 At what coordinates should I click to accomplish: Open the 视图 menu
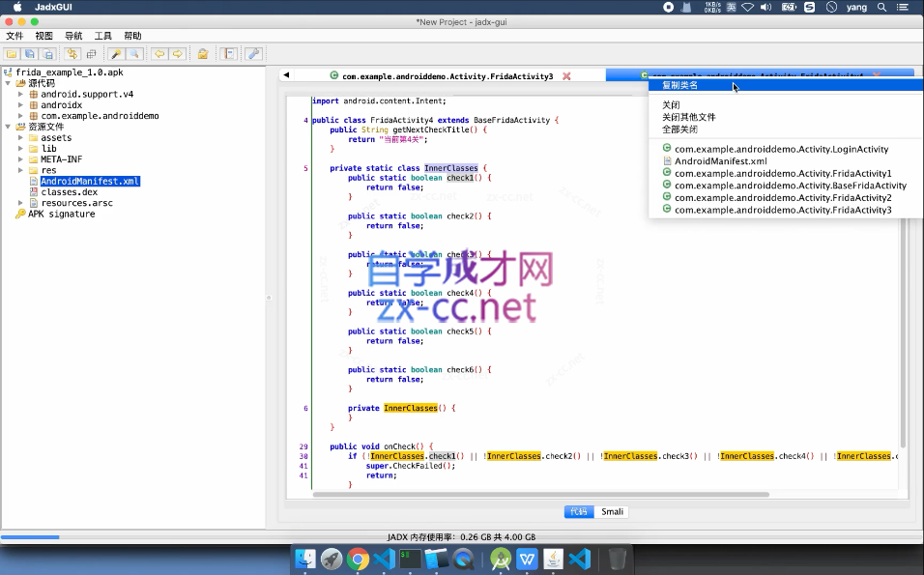click(44, 36)
